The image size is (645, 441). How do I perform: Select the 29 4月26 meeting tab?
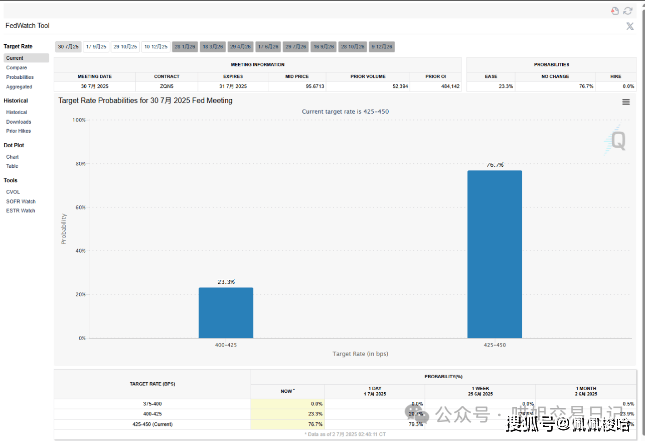[x=240, y=47]
